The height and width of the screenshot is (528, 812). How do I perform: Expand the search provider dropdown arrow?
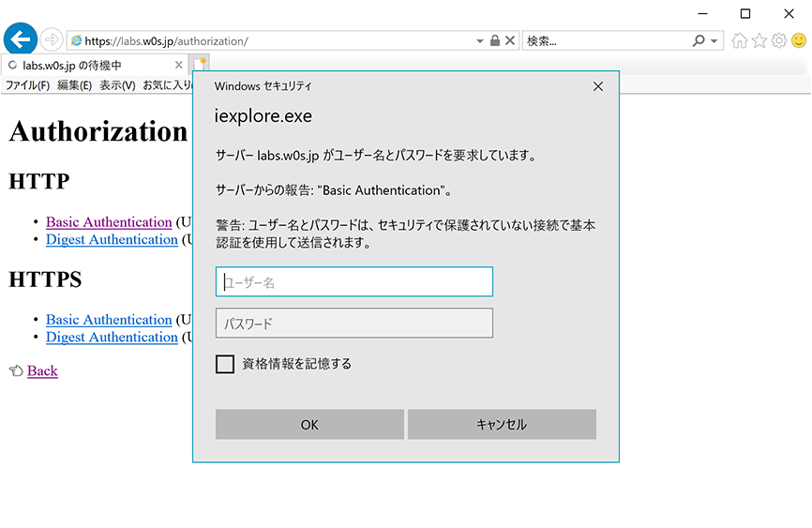(715, 41)
